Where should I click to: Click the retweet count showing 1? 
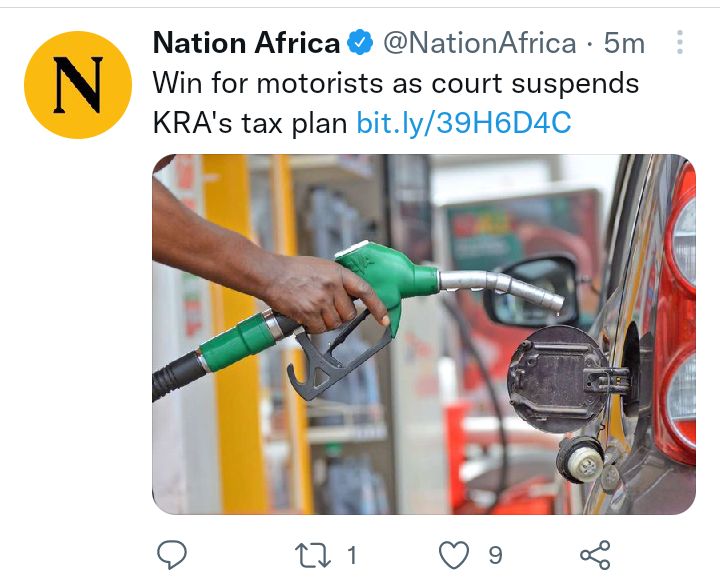[x=352, y=555]
